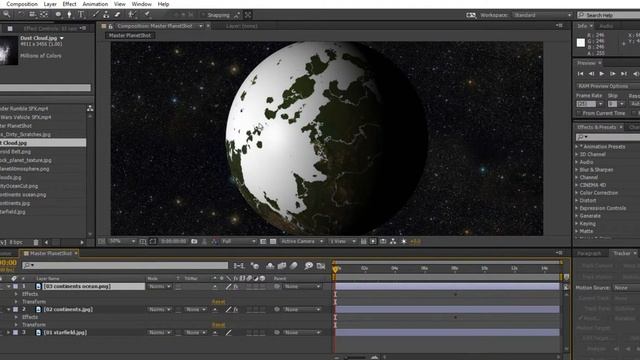Enable Motion Blur switch in timeline header
The width and height of the screenshot is (640, 360).
click(x=293, y=266)
